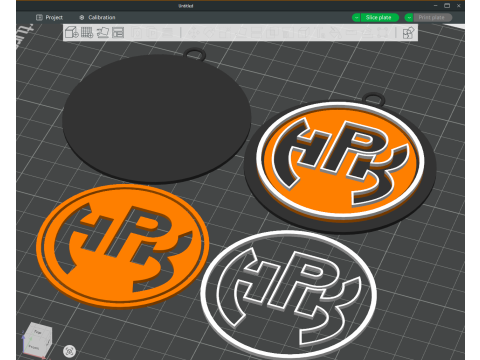Click the round icon beside the view cube
The image size is (480, 360).
click(69, 351)
